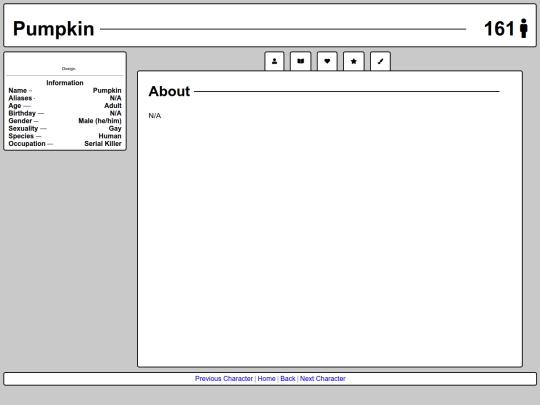This screenshot has width=540, height=405.
Task: Click the About heading
Action: point(169,91)
